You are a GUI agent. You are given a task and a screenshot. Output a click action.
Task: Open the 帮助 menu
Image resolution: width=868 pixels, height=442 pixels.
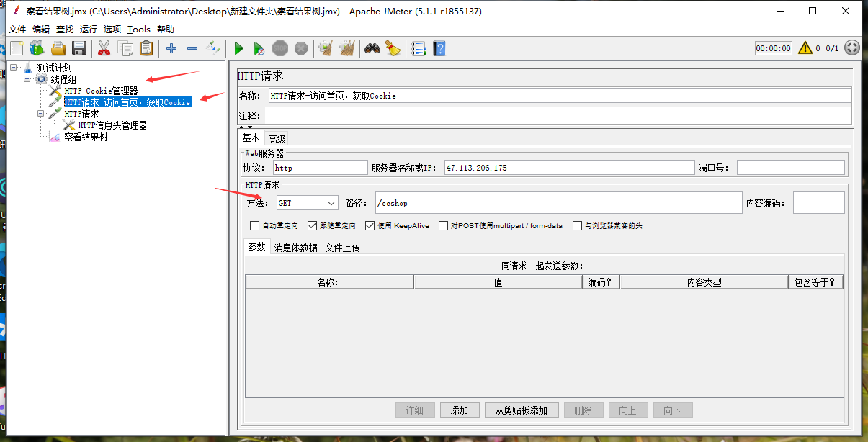point(166,30)
